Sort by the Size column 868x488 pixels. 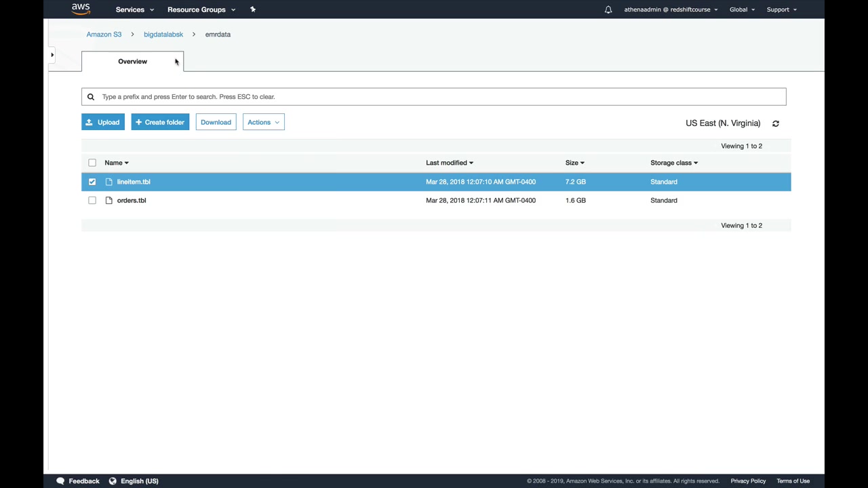575,163
